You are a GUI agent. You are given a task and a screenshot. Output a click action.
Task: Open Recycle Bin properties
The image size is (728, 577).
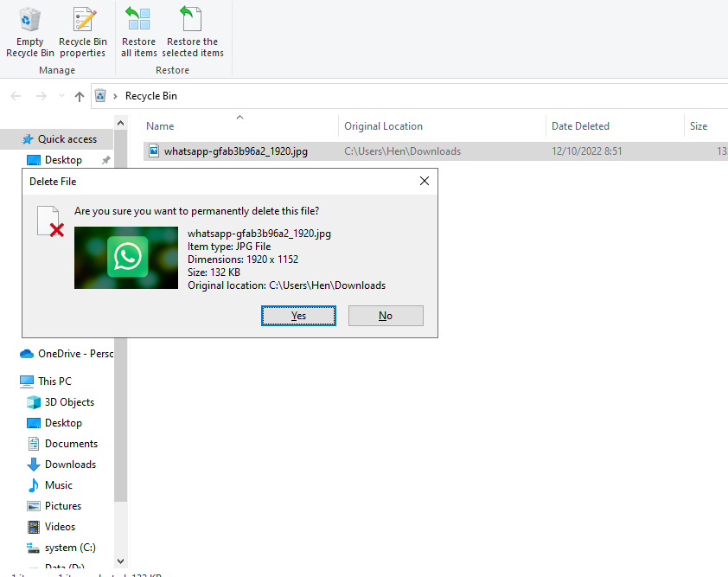[83, 33]
